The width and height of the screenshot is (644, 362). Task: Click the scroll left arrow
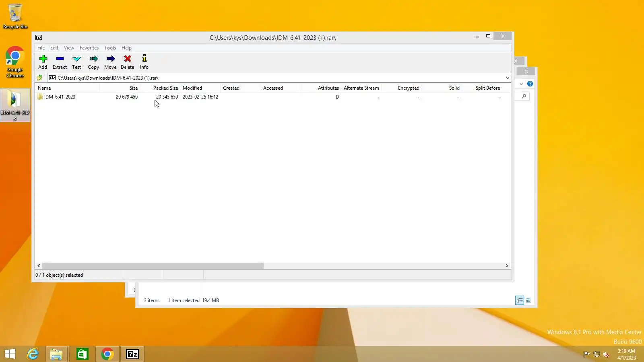pos(39,265)
